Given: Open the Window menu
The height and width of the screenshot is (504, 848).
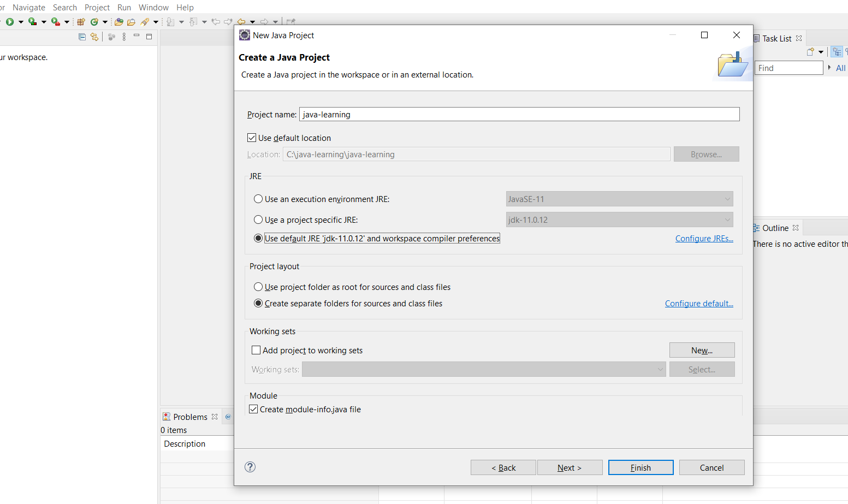Looking at the screenshot, I should click(153, 7).
